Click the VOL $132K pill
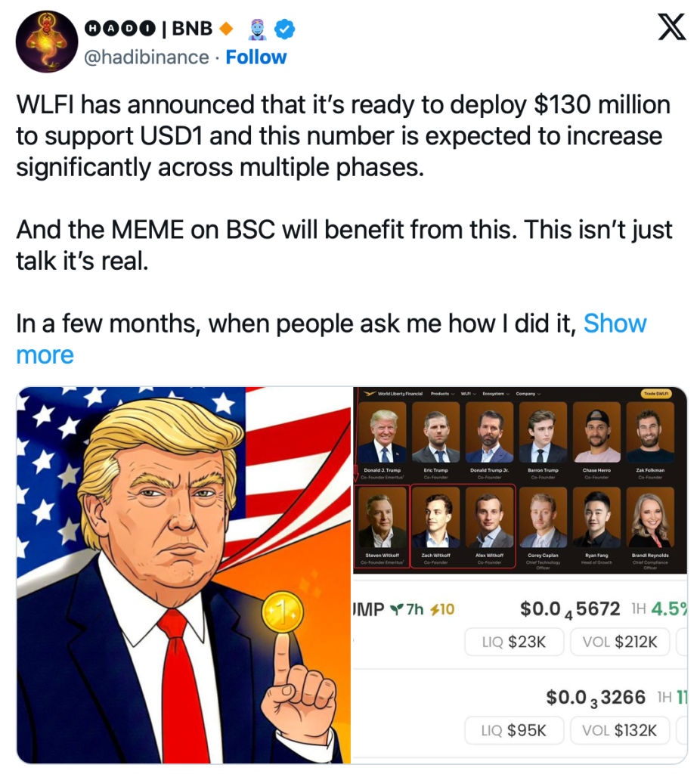 pos(620,730)
